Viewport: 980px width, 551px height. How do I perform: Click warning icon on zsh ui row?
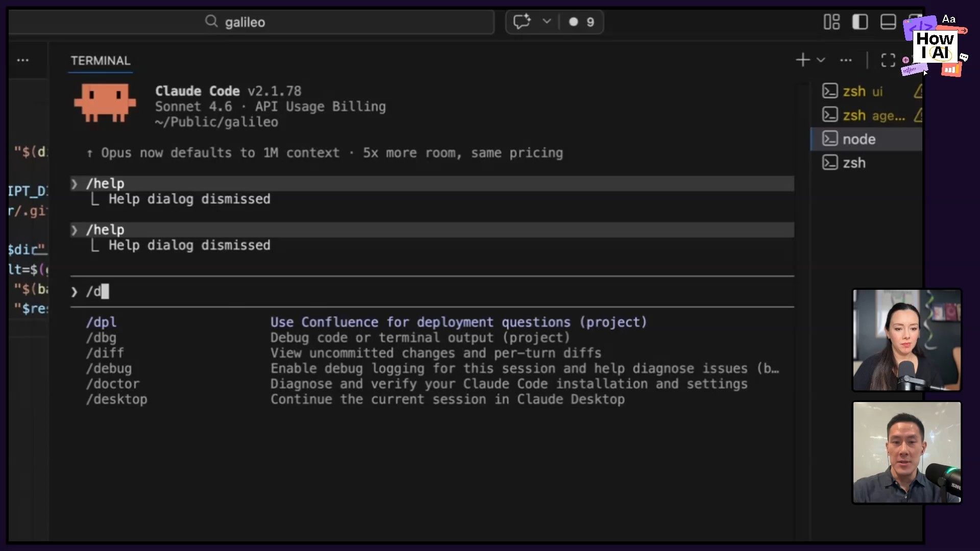point(918,91)
